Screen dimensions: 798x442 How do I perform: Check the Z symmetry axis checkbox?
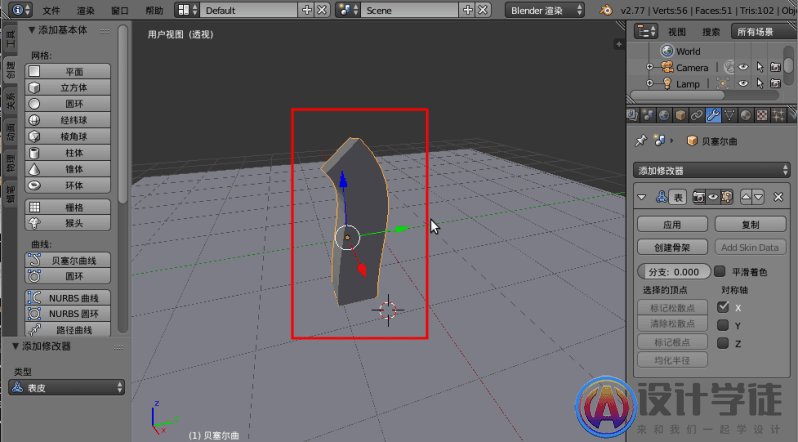723,343
